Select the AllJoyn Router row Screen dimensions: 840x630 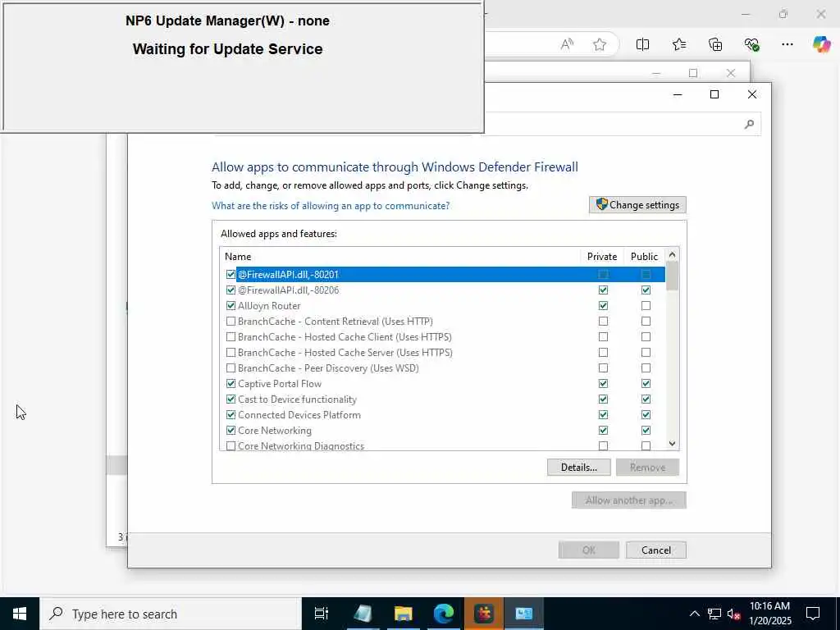(442, 305)
